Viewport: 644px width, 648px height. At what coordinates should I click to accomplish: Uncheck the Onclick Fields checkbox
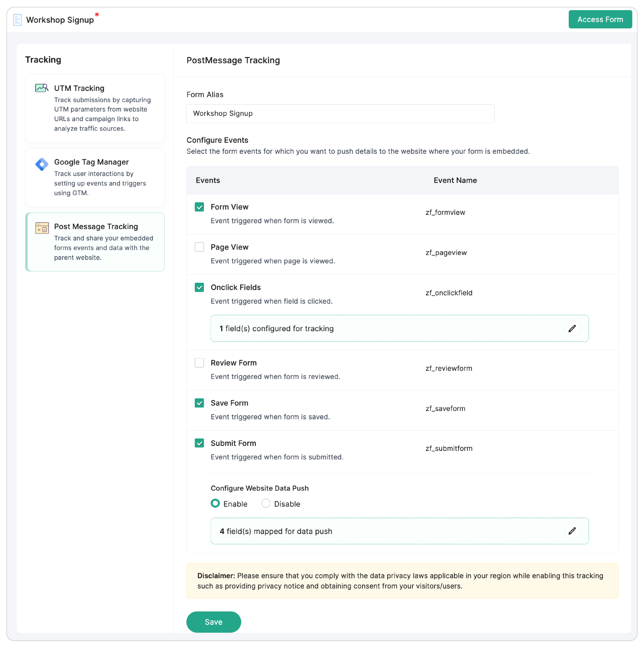199,288
